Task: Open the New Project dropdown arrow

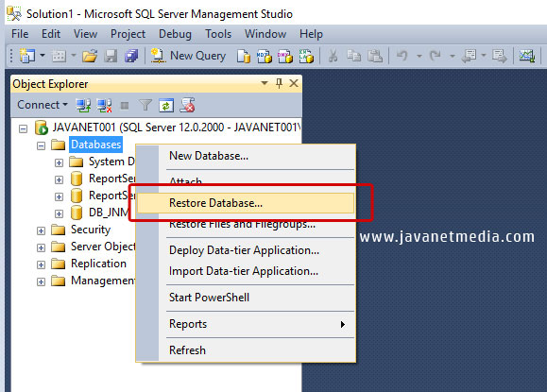Action: [x=43, y=56]
